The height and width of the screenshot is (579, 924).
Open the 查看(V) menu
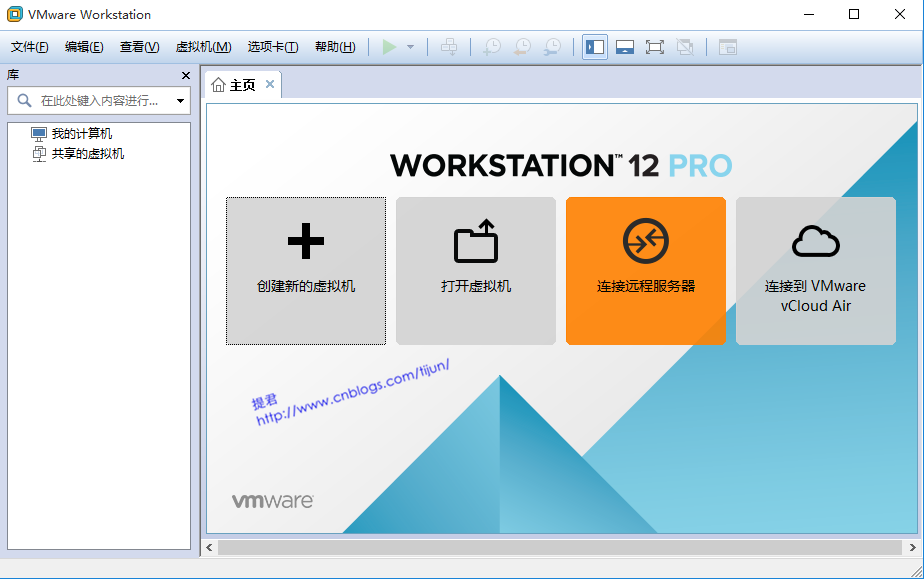[139, 47]
